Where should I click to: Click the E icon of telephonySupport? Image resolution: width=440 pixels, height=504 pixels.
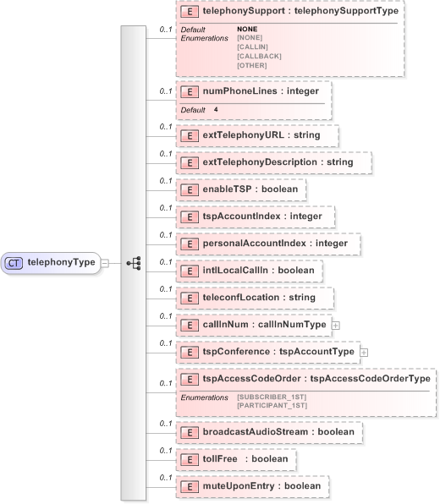tap(190, 12)
